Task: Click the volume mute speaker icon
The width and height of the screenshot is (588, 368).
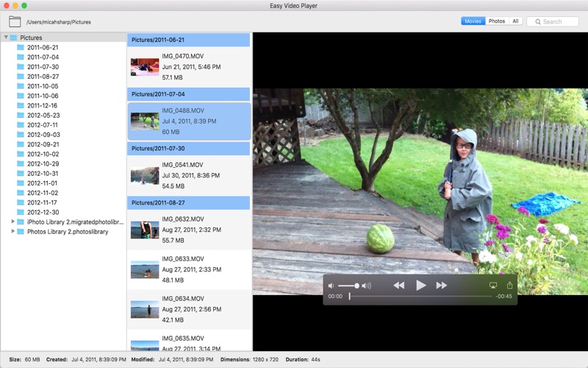Action: 331,286
